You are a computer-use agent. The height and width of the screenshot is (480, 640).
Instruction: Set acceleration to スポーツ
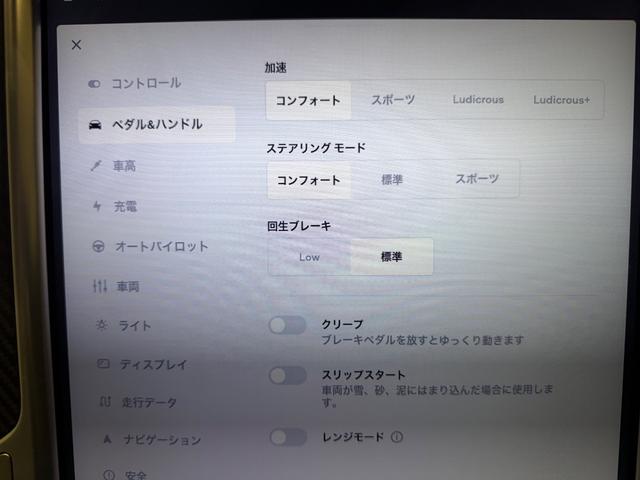(393, 100)
